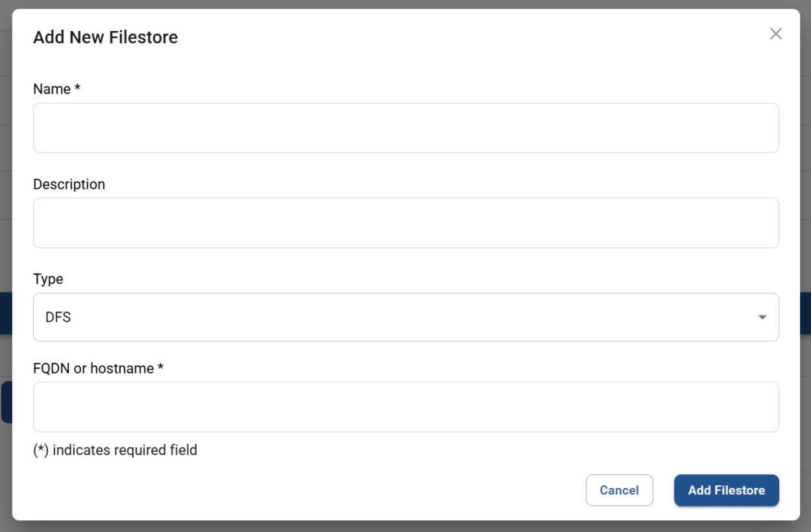This screenshot has height=532, width=811.
Task: Select the close icon of Add New Filestore dialog
Action: coord(775,33)
